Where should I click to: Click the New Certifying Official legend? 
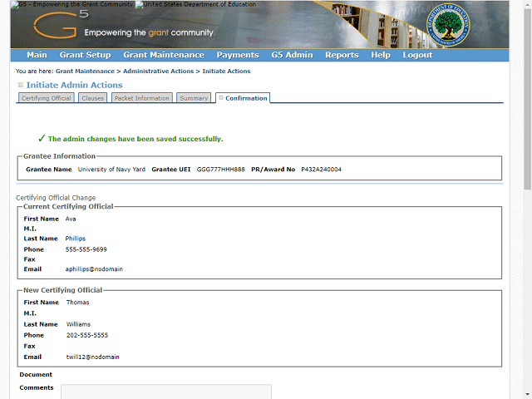point(63,290)
